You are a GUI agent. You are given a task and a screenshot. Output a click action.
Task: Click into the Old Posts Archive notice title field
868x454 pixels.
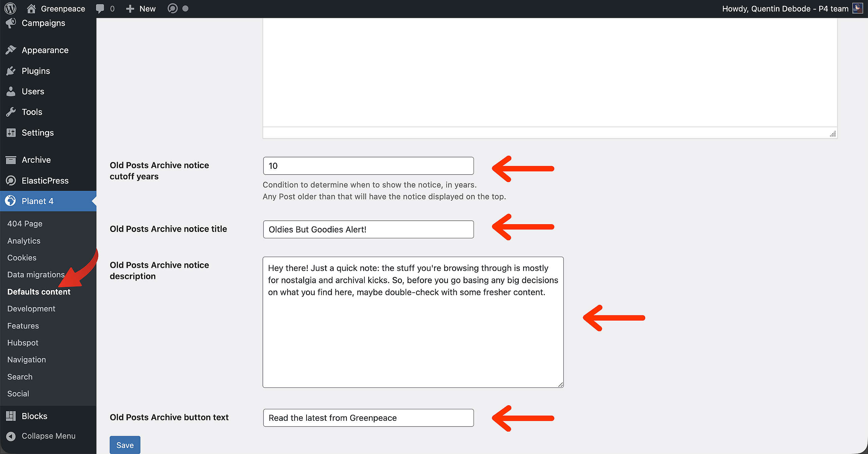pyautogui.click(x=368, y=230)
